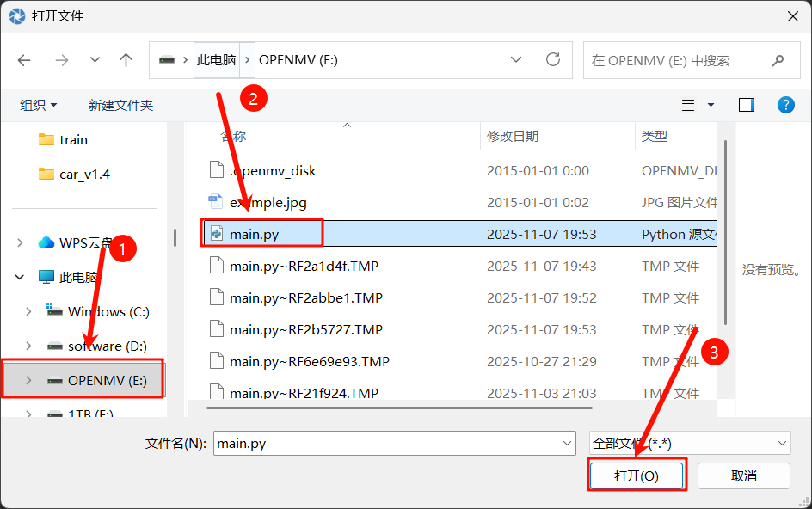Click navigation pane scrollbar
Image resolution: width=812 pixels, height=509 pixels.
pyautogui.click(x=175, y=237)
